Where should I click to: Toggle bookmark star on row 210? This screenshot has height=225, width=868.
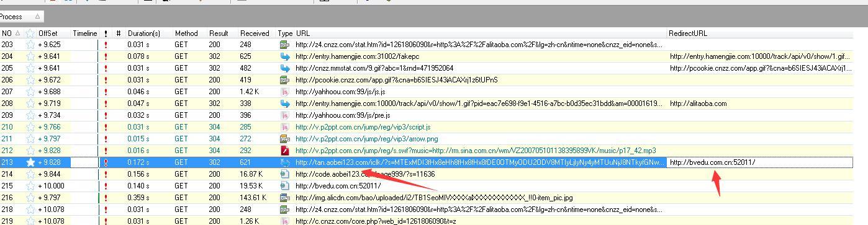(x=30, y=127)
